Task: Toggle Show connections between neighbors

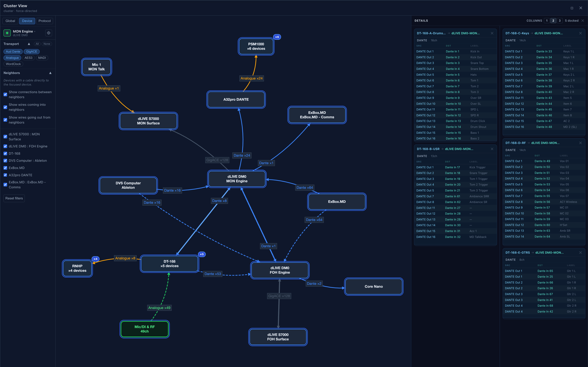Action: point(5,95)
